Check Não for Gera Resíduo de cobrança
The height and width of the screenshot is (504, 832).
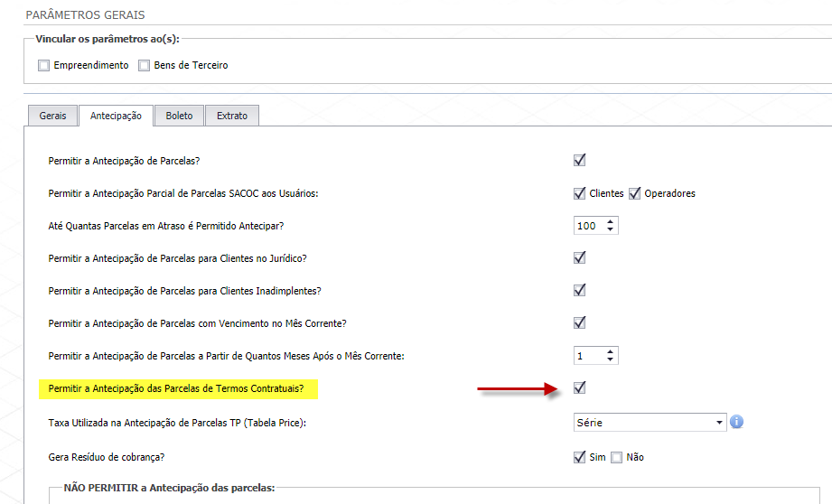[617, 457]
